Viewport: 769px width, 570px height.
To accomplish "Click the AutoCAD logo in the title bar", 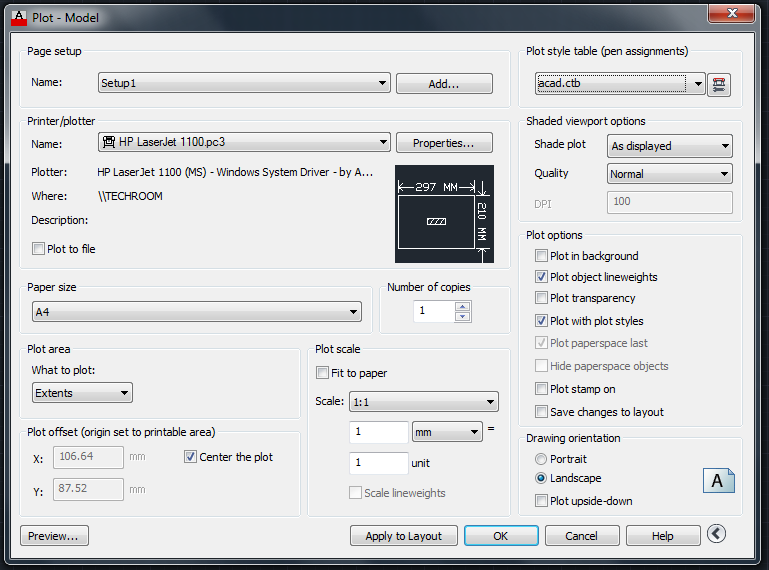I will [19, 18].
